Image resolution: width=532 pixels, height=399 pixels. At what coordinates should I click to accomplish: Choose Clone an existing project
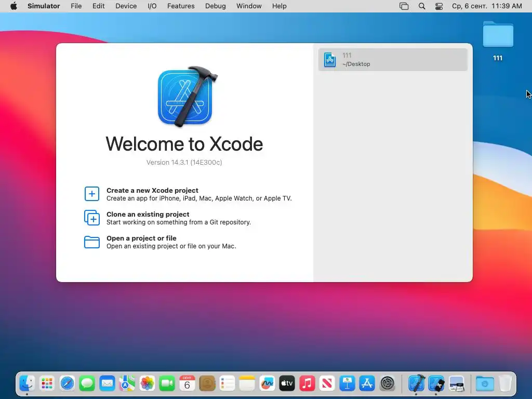tap(179, 218)
